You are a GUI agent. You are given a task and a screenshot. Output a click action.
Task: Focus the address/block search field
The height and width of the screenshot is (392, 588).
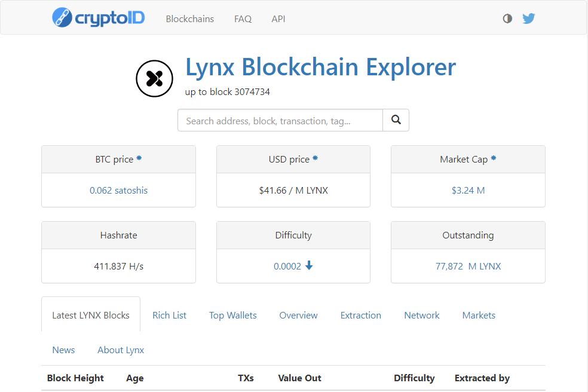[x=280, y=121]
